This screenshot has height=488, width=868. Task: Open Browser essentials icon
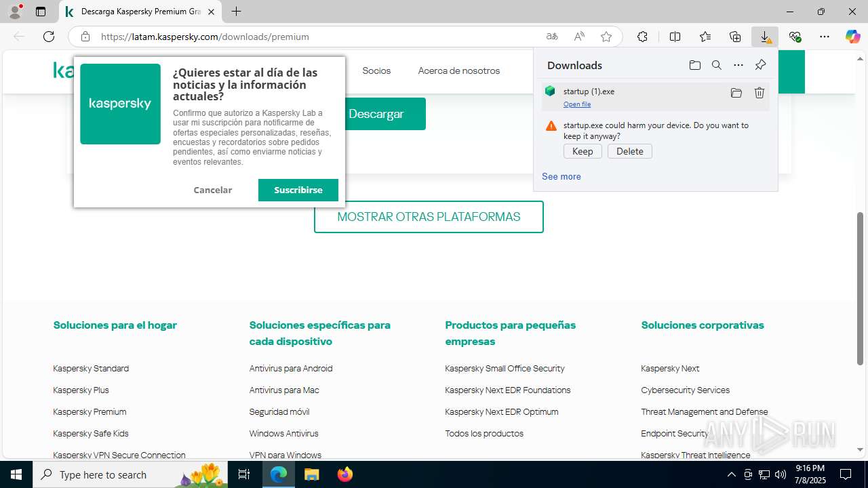coord(795,37)
